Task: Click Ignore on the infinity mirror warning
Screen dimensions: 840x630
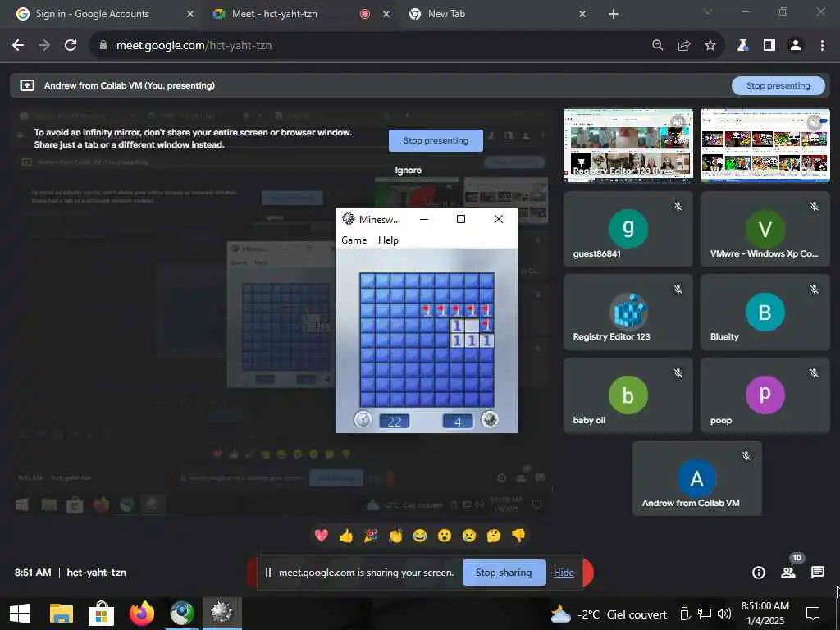Action: coord(409,170)
